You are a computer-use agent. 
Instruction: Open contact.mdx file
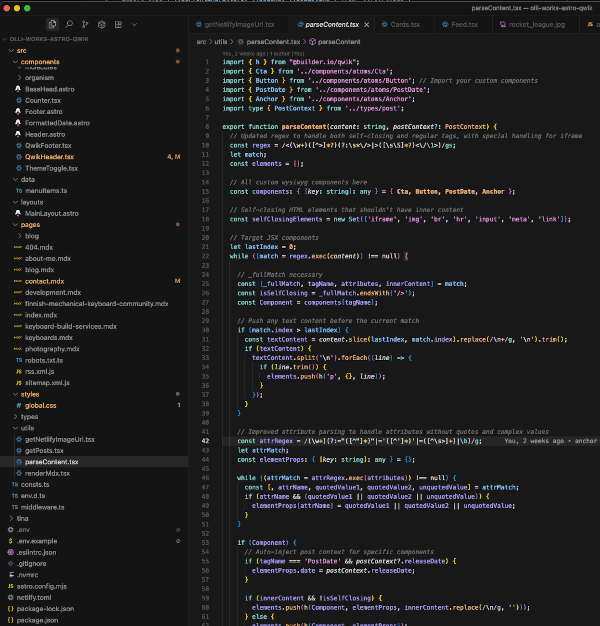click(x=44, y=281)
